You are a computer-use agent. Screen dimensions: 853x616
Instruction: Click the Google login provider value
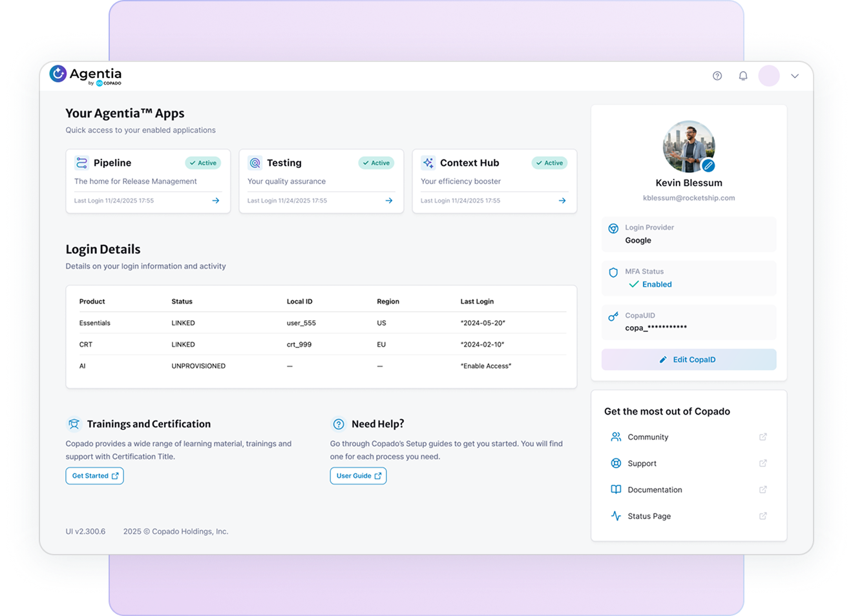click(638, 240)
